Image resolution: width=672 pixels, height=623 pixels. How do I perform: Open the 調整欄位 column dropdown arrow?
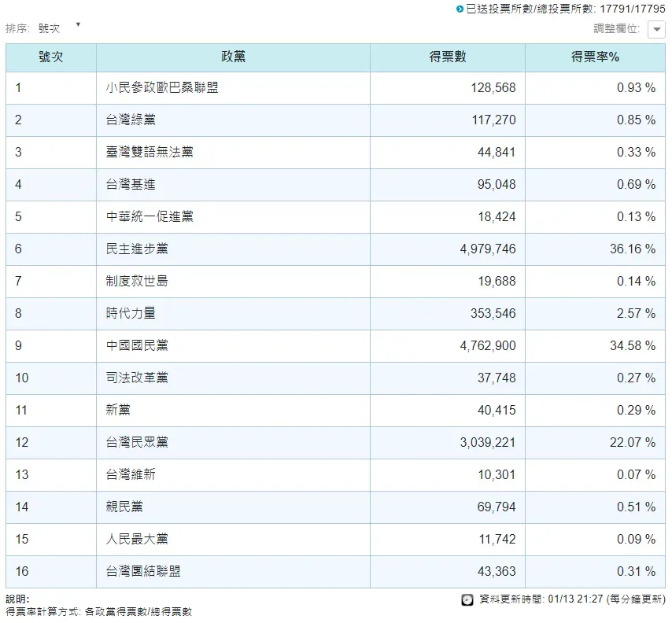[656, 30]
